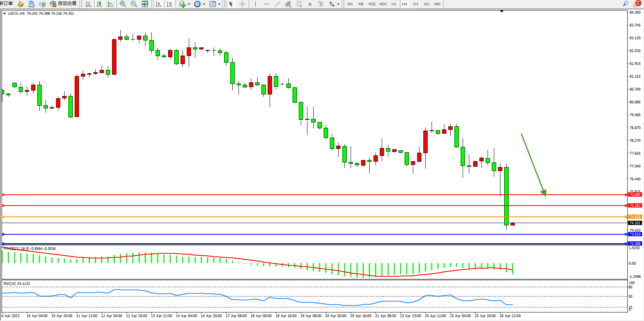This screenshot has height=321, width=644.
Task: Switch to the D1 timeframe
Action: click(x=416, y=4)
